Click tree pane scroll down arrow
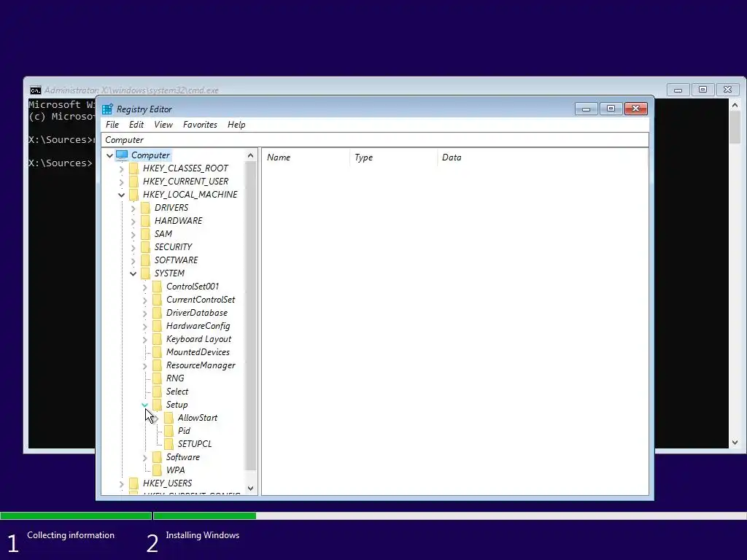The image size is (747, 560). (x=251, y=489)
